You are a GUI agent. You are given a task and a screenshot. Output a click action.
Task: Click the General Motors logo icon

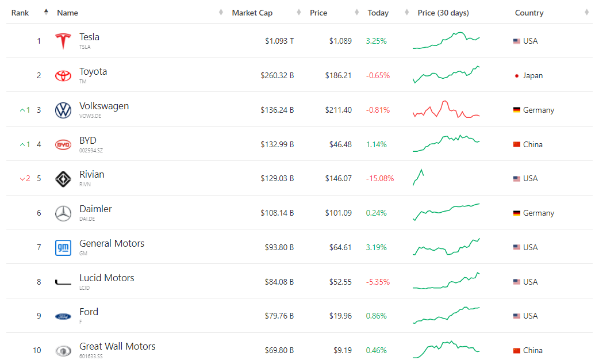63,248
